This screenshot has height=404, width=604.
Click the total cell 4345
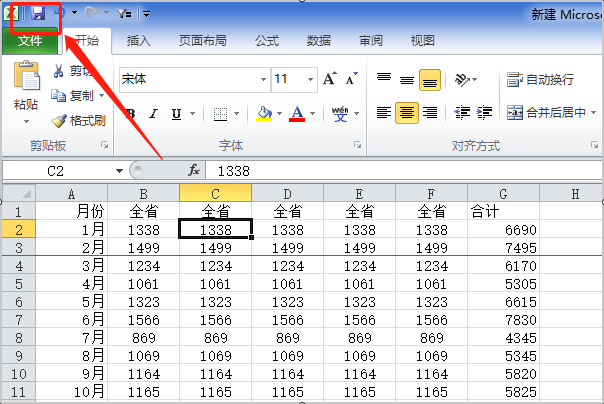point(503,338)
